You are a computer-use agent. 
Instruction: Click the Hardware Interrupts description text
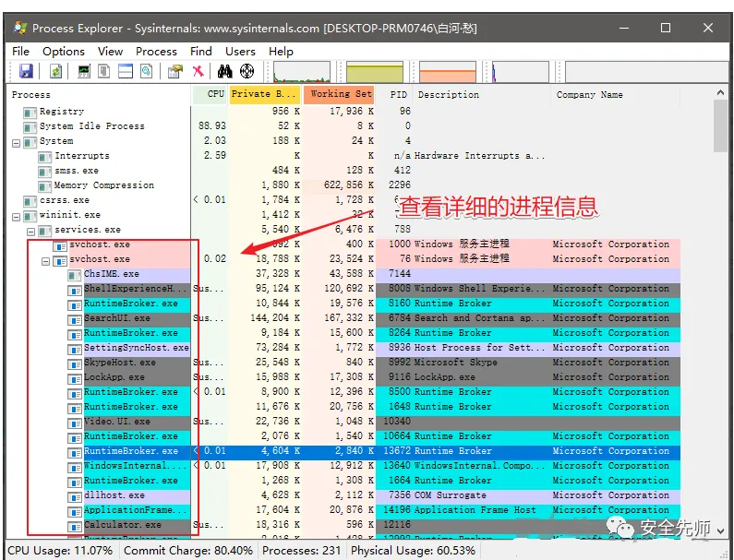(480, 156)
